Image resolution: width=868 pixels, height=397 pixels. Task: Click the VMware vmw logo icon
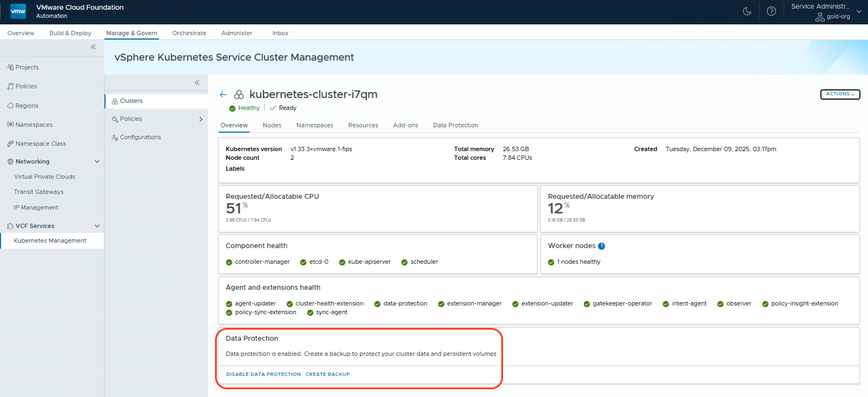(18, 11)
